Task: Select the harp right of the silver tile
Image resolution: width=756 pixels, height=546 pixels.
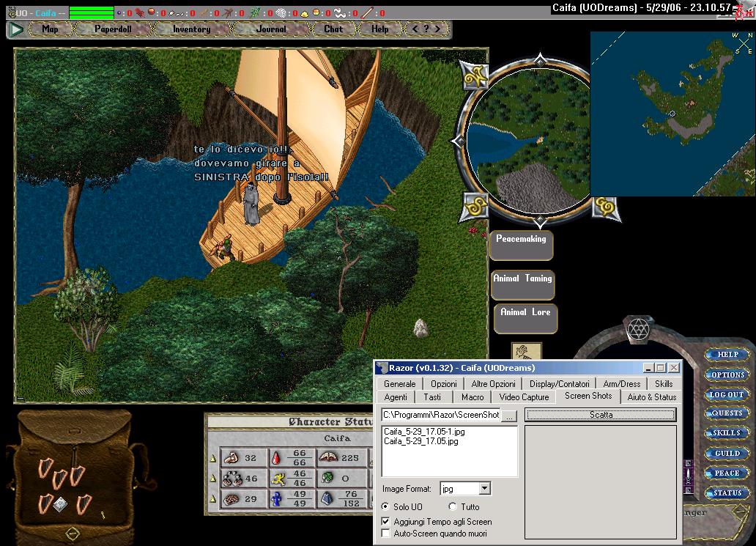Action: tap(84, 503)
